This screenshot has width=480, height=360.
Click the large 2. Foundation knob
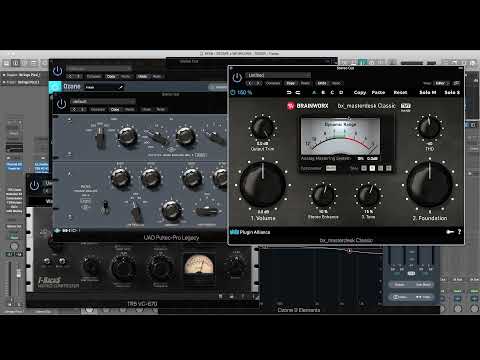click(430, 184)
